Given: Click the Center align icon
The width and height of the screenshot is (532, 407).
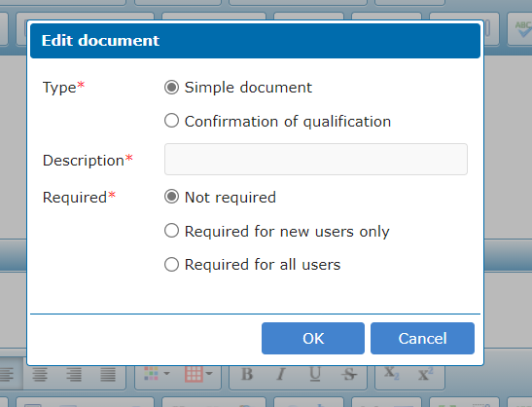Looking at the screenshot, I should 40,374.
